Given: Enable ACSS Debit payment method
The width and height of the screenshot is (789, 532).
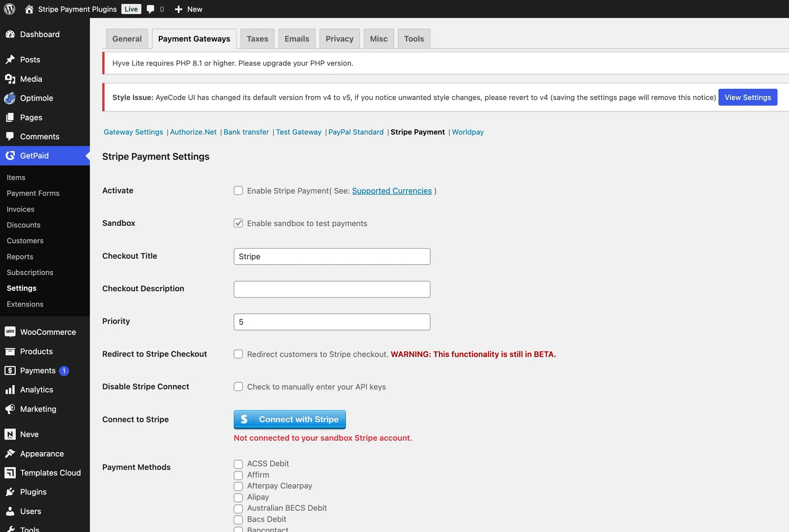Looking at the screenshot, I should click(238, 464).
